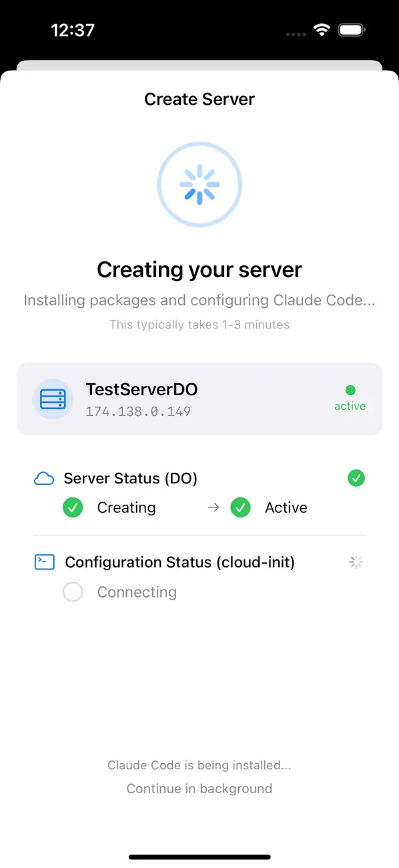Tap the Claude Code is being installed text
399x868 pixels.
[x=199, y=765]
